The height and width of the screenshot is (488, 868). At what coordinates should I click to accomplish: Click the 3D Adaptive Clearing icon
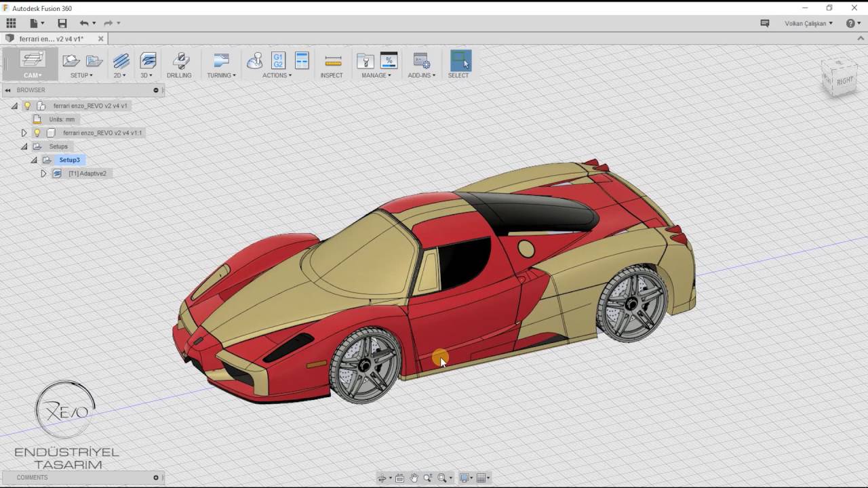148,60
